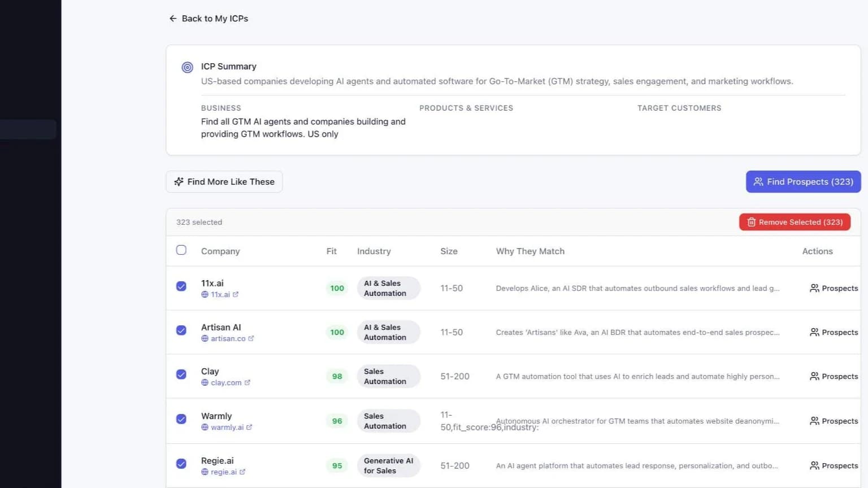Uncheck the 11x.ai row checkbox
Image resolution: width=868 pixels, height=488 pixels.
pos(181,286)
